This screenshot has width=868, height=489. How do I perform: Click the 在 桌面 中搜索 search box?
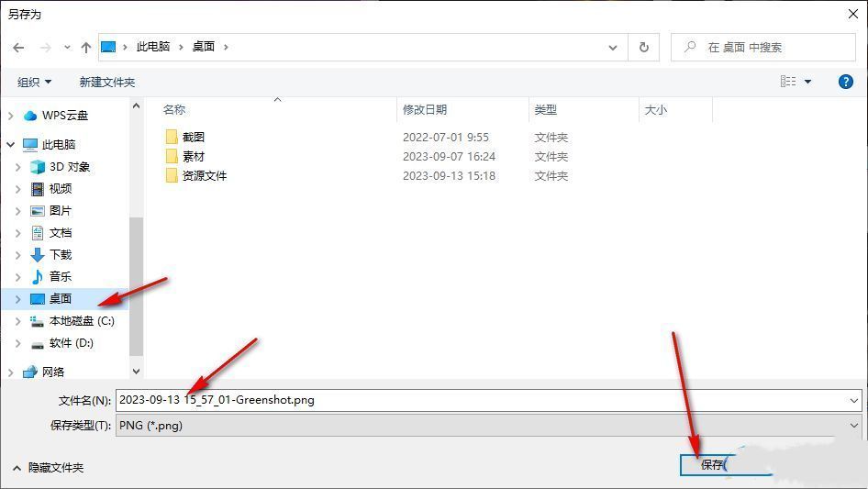(x=763, y=48)
